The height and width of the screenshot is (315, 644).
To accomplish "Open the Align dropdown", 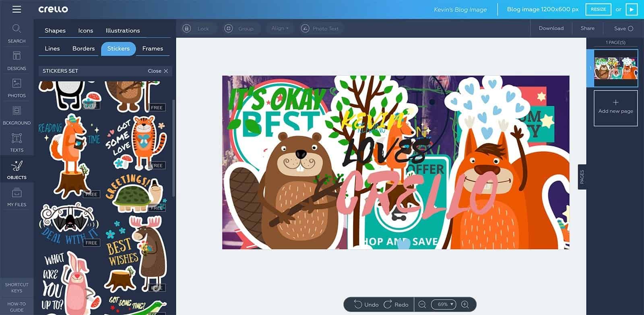I will coord(280,28).
